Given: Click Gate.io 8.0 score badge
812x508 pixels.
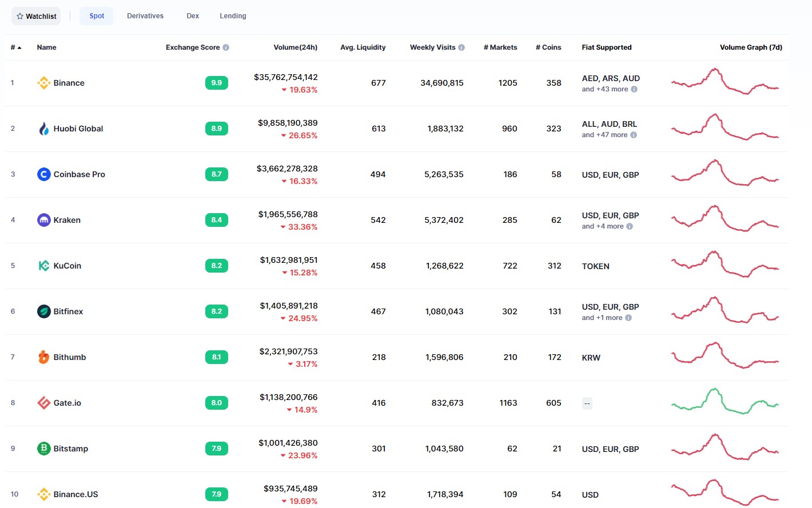Looking at the screenshot, I should [x=217, y=403].
